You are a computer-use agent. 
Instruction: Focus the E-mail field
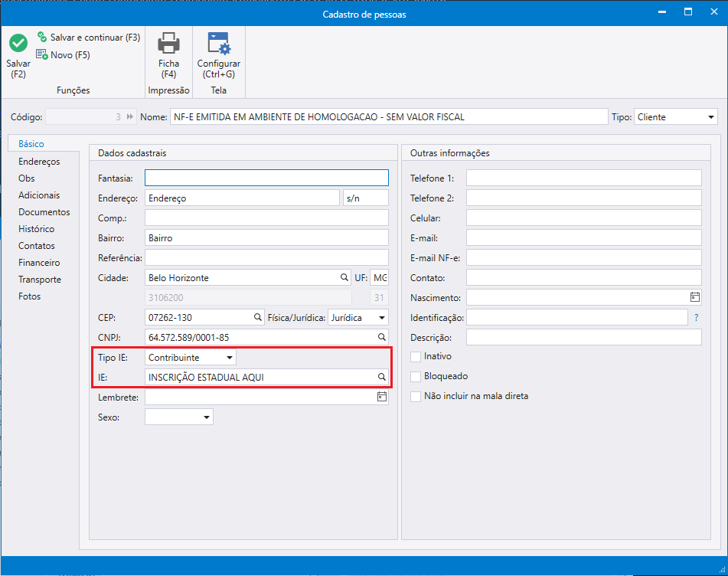coord(584,238)
